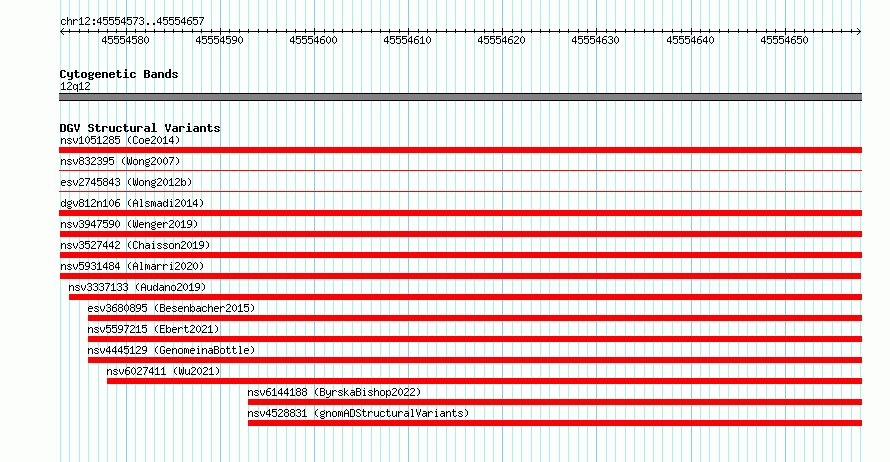This screenshot has width=890, height=462.
Task: Click the dgv812n106 (Alsmadi2014) label
Action: pyautogui.click(x=132, y=203)
